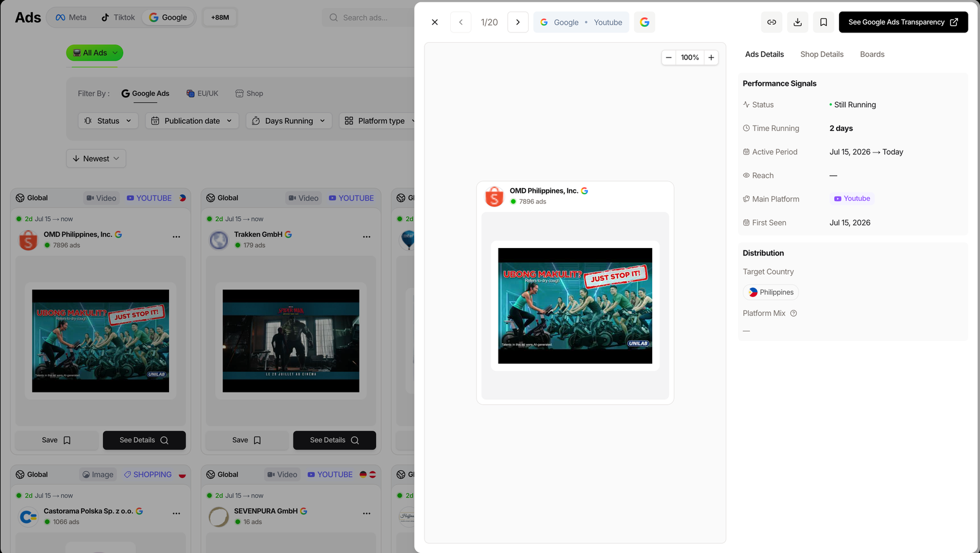See Details of Trakken GmbH ad card
The height and width of the screenshot is (553, 980).
tap(334, 440)
